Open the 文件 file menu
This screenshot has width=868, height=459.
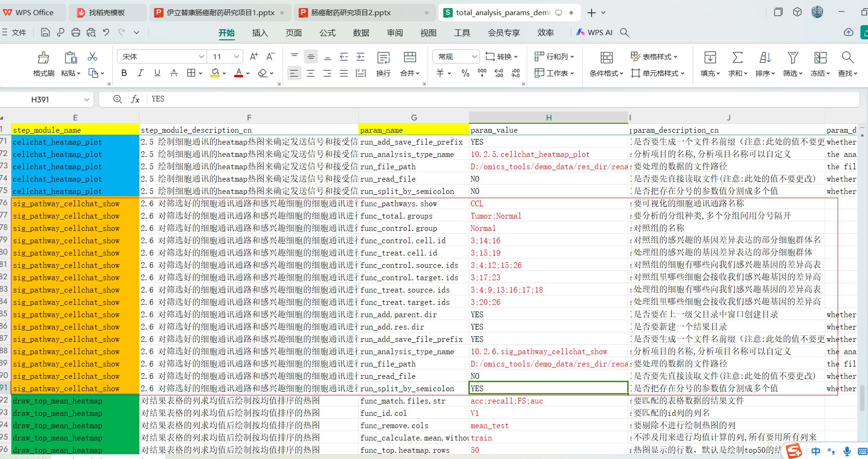point(14,32)
